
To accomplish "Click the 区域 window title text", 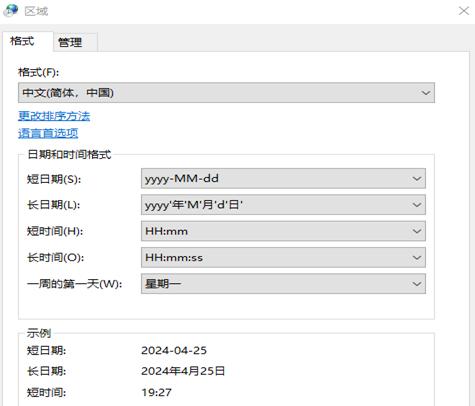I will (36, 11).
